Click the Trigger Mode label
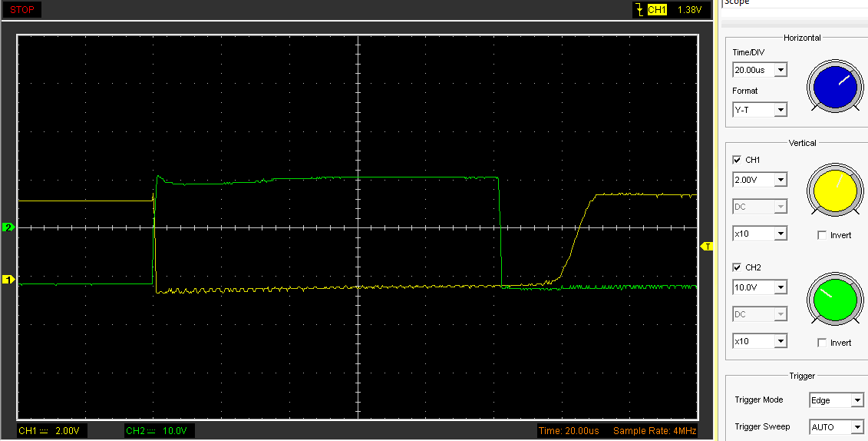Screen dimensions: 868x441 click(759, 400)
